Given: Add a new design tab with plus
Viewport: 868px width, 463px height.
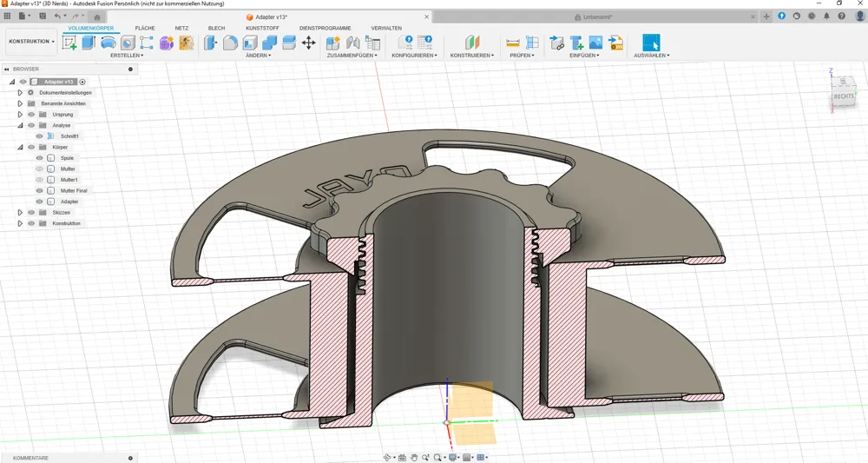Looking at the screenshot, I should (766, 17).
